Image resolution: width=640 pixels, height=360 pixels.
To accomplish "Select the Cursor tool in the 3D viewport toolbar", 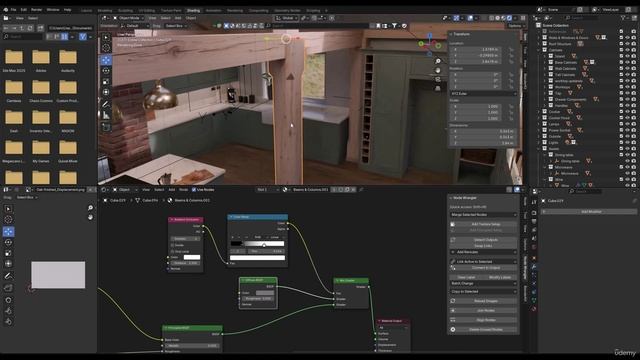I will (106, 48).
